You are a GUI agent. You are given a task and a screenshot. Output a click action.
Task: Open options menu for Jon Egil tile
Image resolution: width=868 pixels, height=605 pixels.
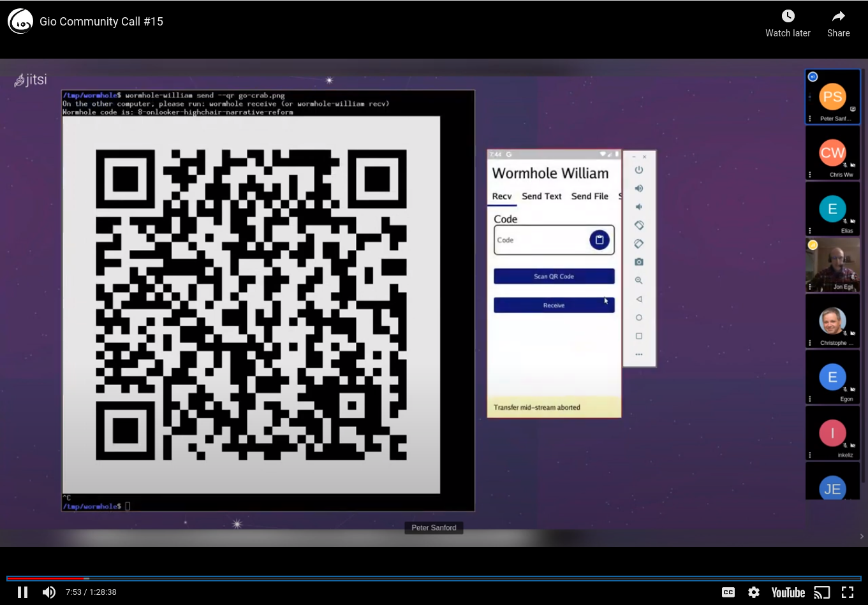pyautogui.click(x=810, y=287)
